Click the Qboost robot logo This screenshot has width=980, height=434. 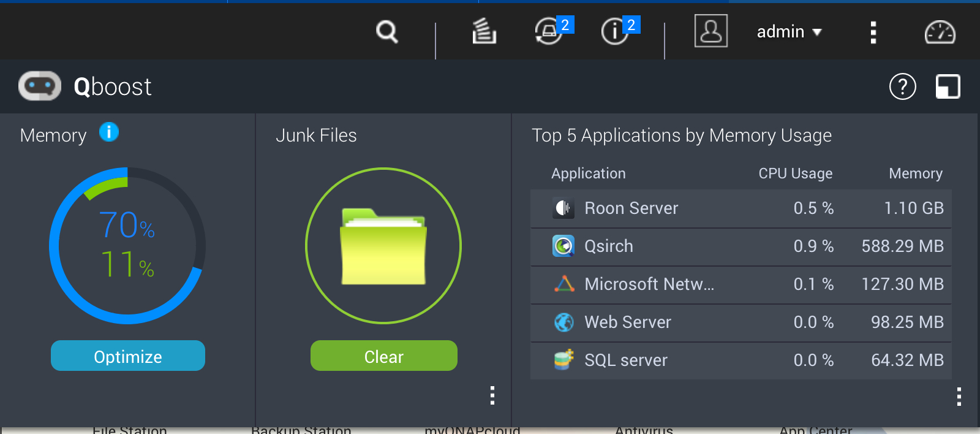click(40, 86)
